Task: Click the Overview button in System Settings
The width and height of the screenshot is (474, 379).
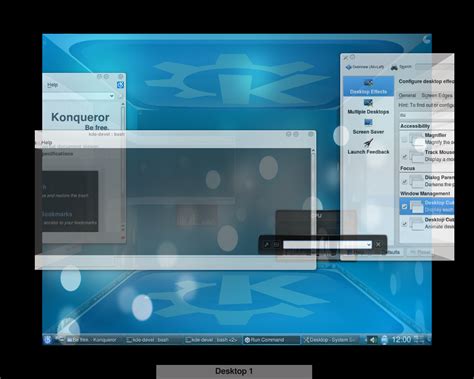Action: 365,67
